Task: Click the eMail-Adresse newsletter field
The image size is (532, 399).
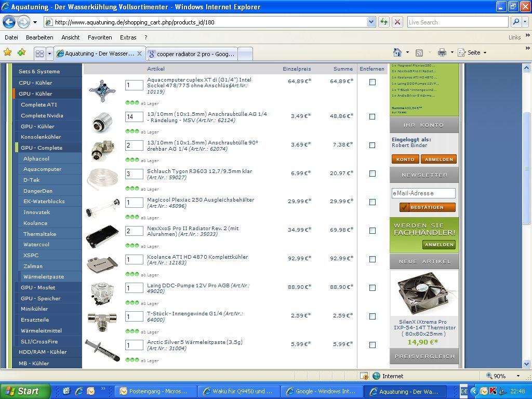Action: click(x=423, y=193)
